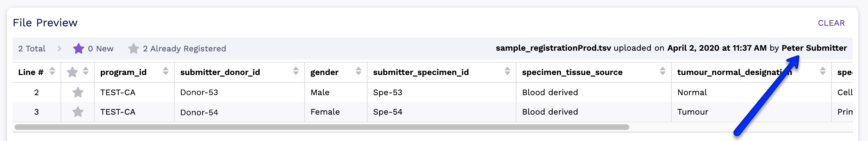Click the horizontal table scrollbar
868x141 pixels.
tap(322, 127)
